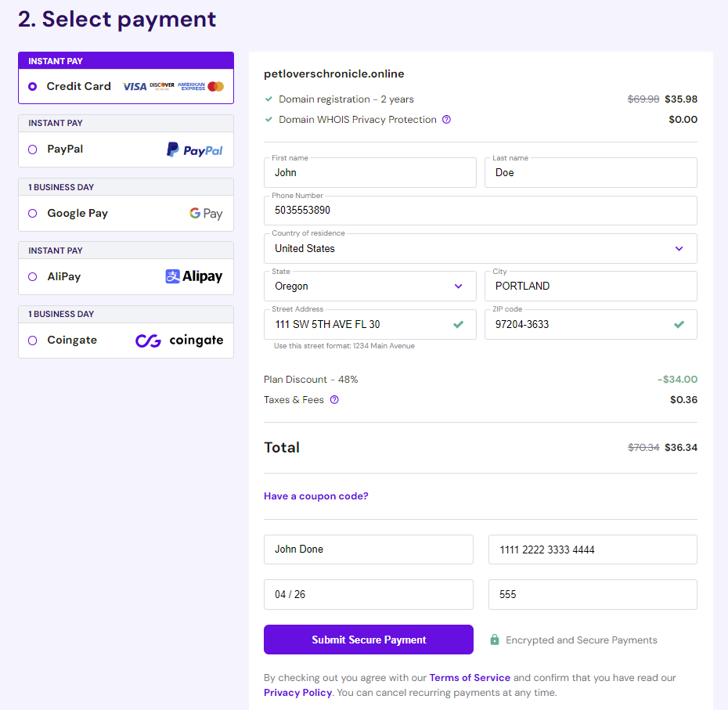The height and width of the screenshot is (710, 728).
Task: Click the Alipay logo
Action: tap(193, 276)
